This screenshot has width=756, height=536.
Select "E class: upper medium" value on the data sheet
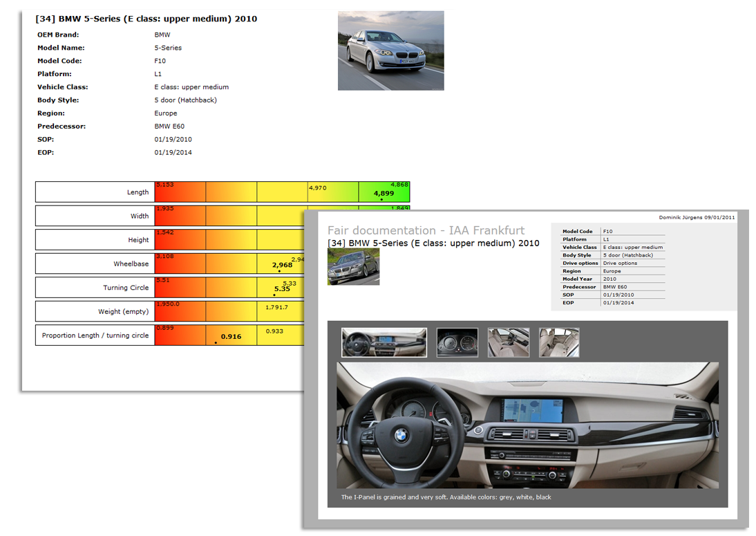pyautogui.click(x=191, y=87)
